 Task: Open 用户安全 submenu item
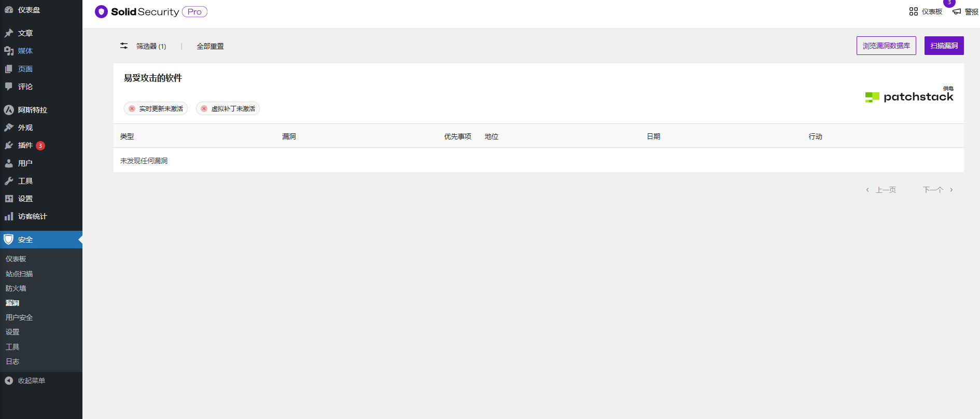(x=19, y=317)
